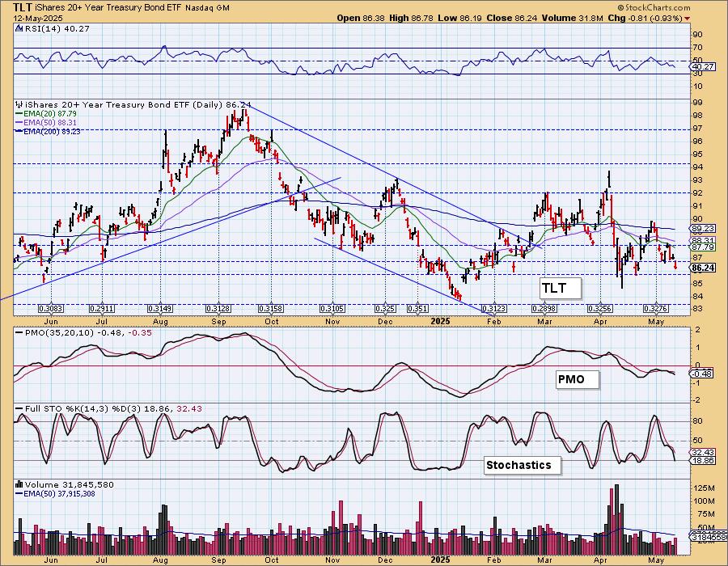Click the TLT annotation box on the price chart

pos(560,288)
